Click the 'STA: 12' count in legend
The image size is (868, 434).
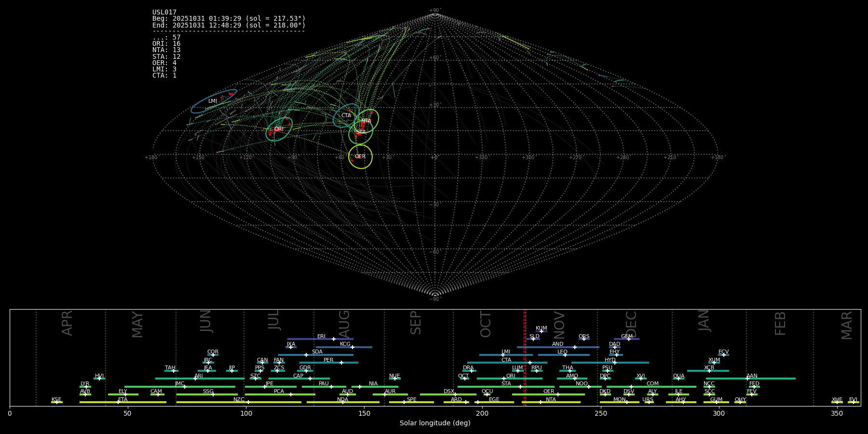pyautogui.click(x=166, y=57)
